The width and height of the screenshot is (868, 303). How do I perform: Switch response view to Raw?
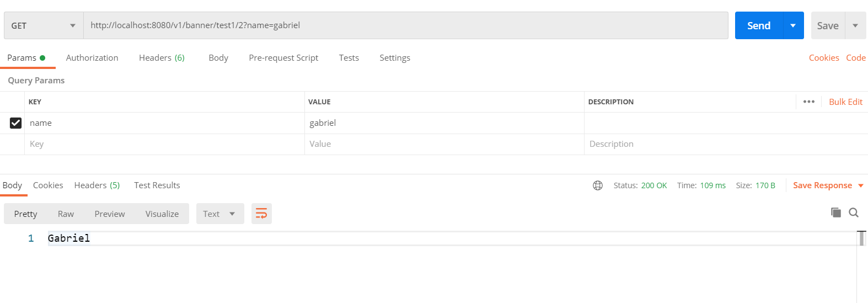pyautogui.click(x=66, y=214)
